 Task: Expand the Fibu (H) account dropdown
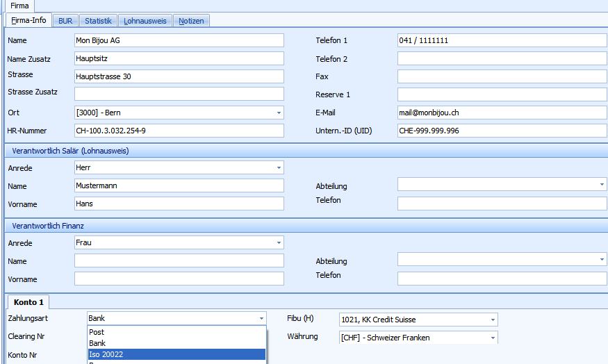pyautogui.click(x=493, y=320)
